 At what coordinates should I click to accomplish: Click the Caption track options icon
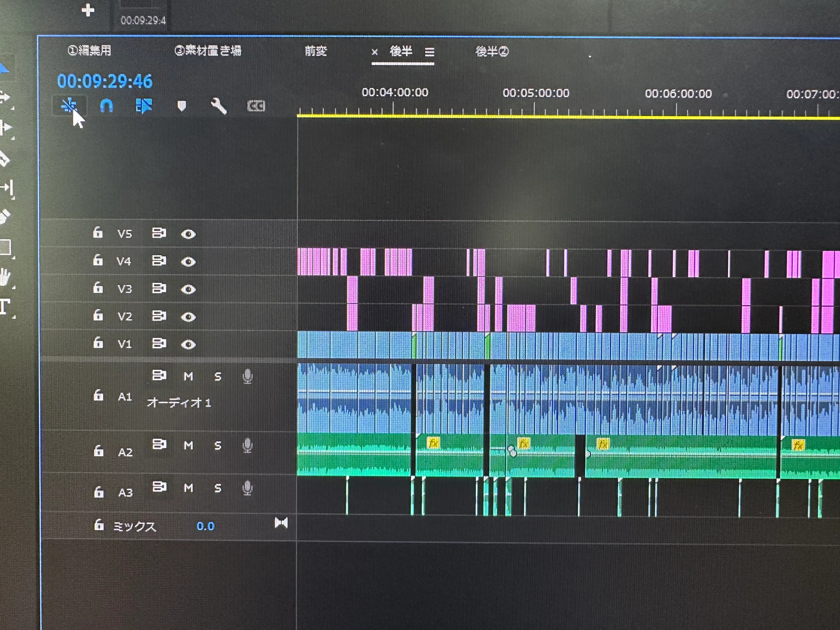click(256, 106)
